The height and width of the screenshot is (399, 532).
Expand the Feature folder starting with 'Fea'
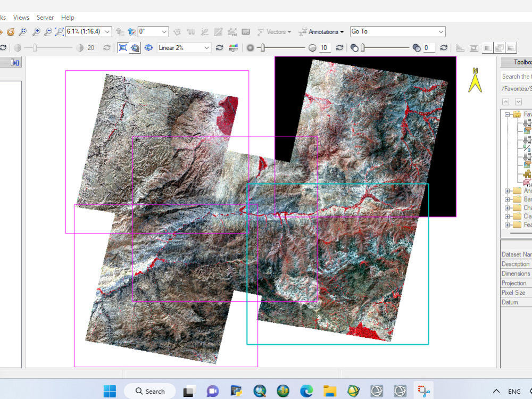(x=507, y=225)
